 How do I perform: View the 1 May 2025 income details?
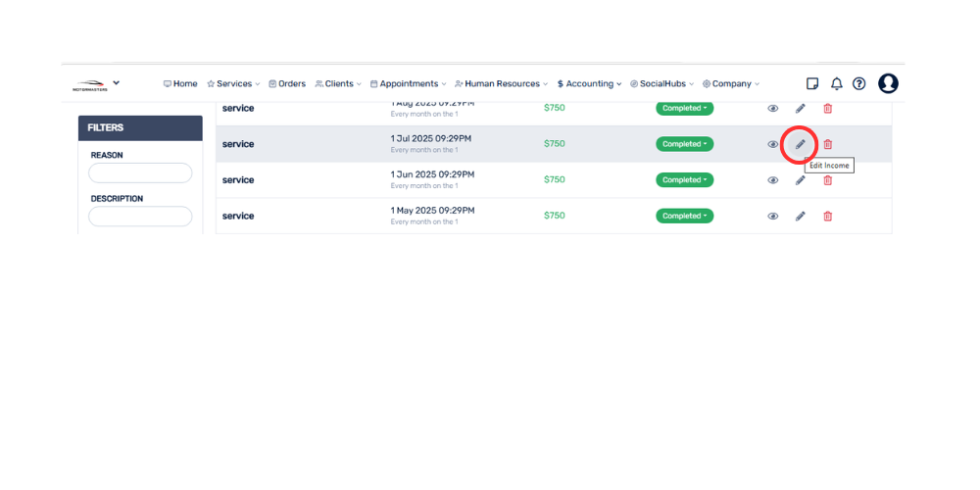[772, 216]
